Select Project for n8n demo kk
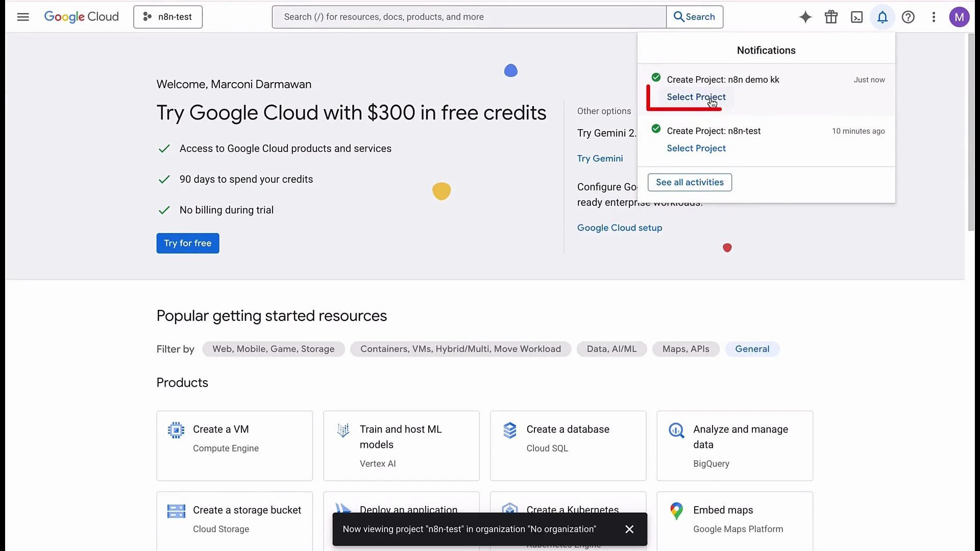This screenshot has height=551, width=980. click(696, 97)
